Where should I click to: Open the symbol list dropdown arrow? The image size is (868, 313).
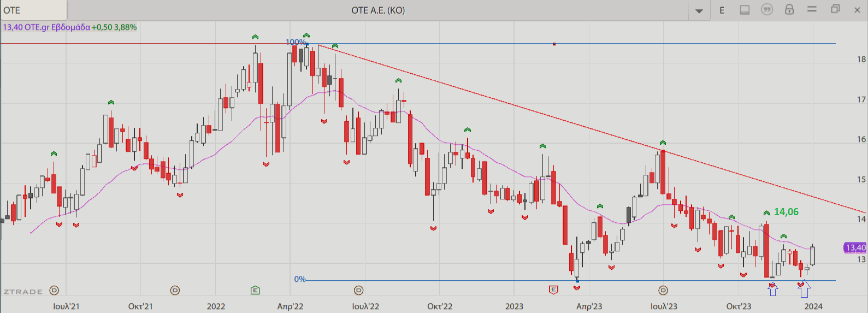click(699, 11)
